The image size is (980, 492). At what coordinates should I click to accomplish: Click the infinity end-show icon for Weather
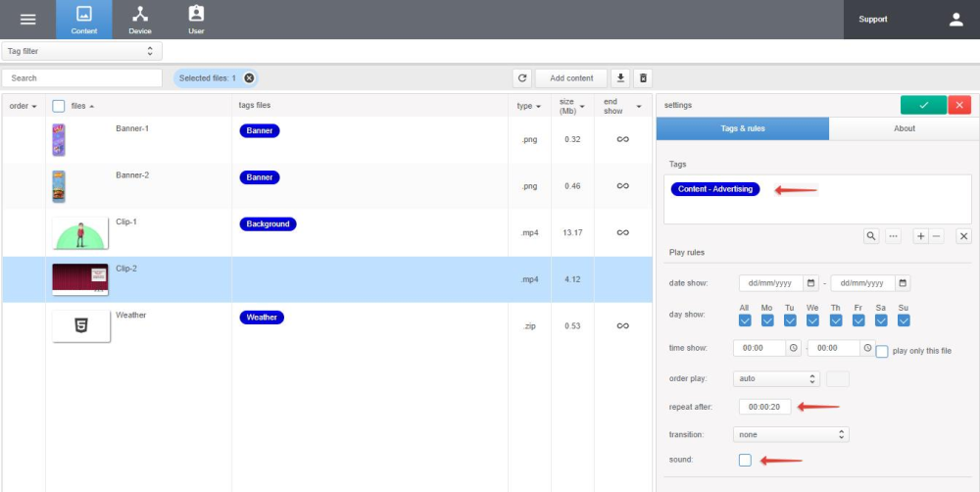[x=622, y=325]
